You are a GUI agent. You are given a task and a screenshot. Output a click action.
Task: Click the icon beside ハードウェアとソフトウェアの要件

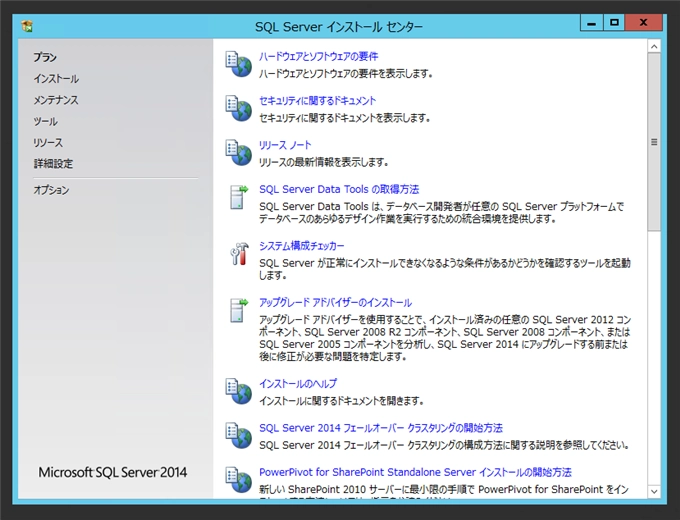click(238, 64)
